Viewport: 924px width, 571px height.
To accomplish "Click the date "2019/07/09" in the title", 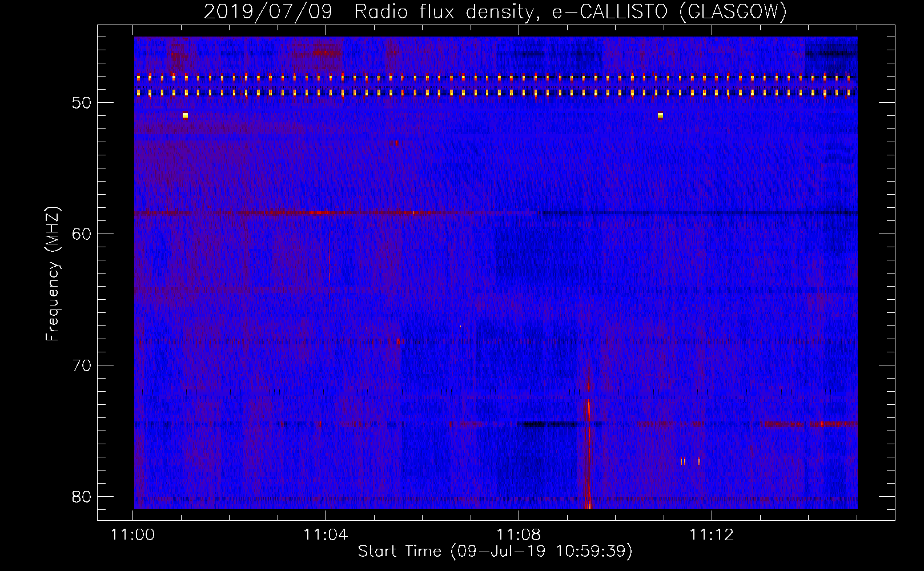I will (268, 11).
